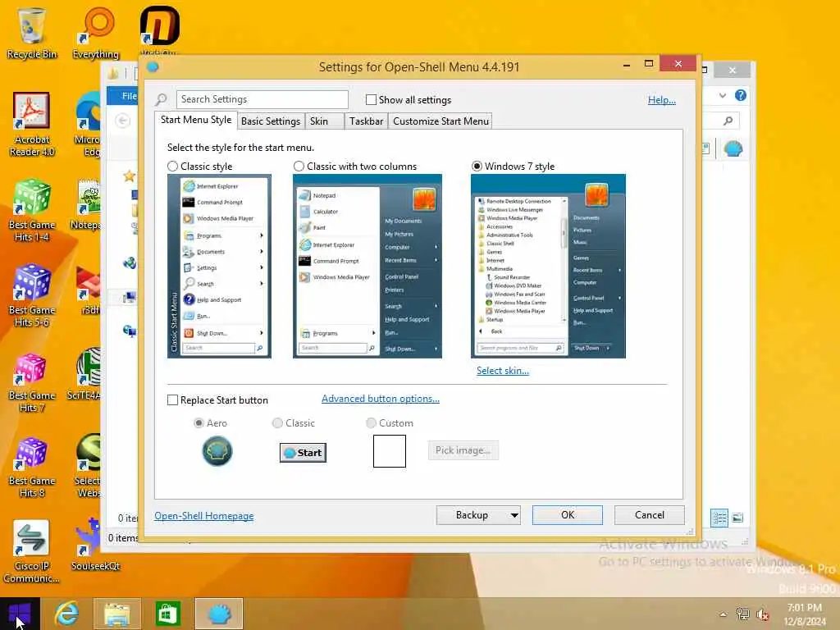Image resolution: width=840 pixels, height=630 pixels.
Task: Switch to Start Menu Style tab
Action: [196, 120]
